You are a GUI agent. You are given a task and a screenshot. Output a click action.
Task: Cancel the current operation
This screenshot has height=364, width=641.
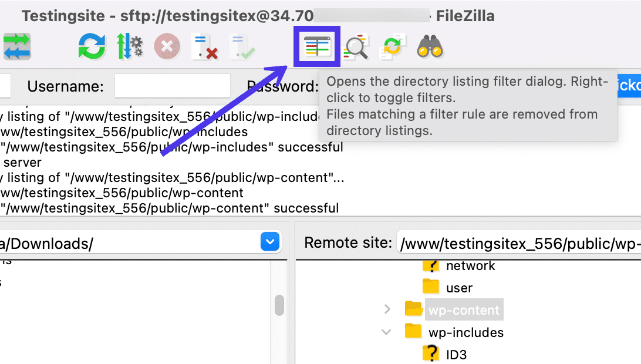coord(167,46)
